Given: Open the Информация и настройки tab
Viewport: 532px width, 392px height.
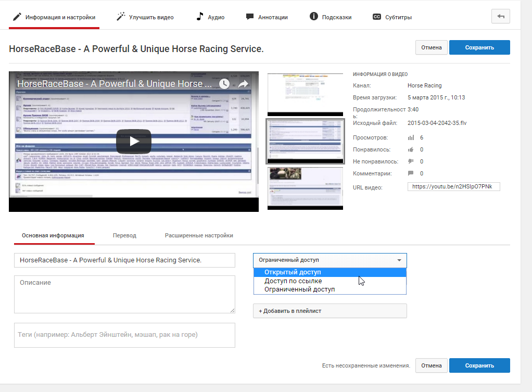Looking at the screenshot, I should click(x=54, y=17).
